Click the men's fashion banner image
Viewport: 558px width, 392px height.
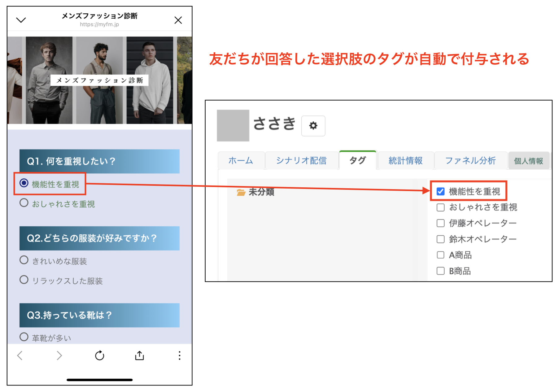[99, 80]
